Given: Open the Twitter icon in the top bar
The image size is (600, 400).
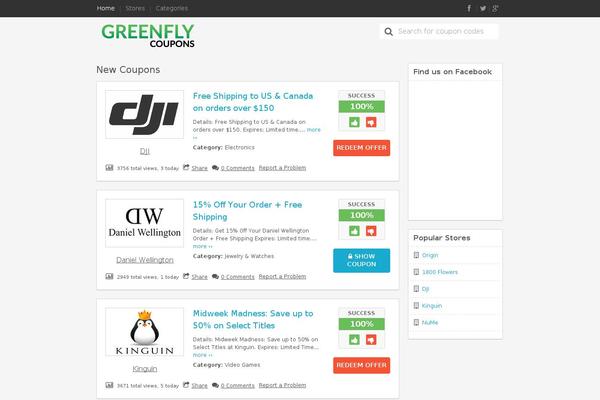Looking at the screenshot, I should click(x=483, y=8).
